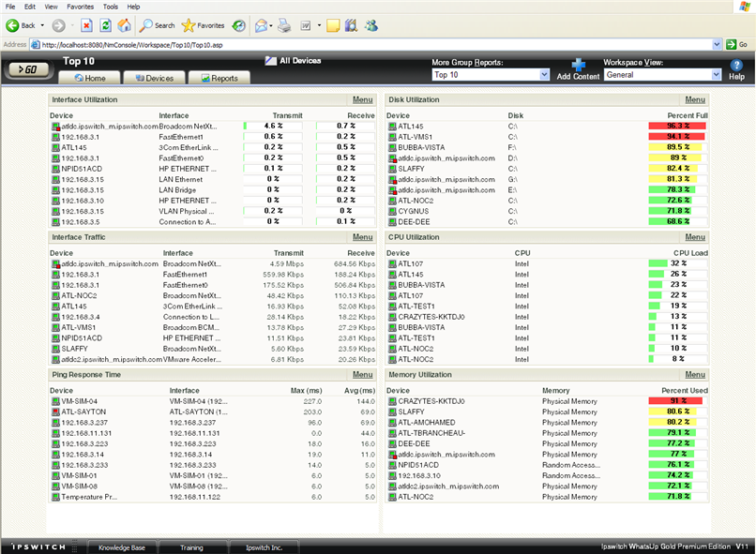Expand the More Group Reports dropdown
The width and height of the screenshot is (756, 554).
point(545,75)
